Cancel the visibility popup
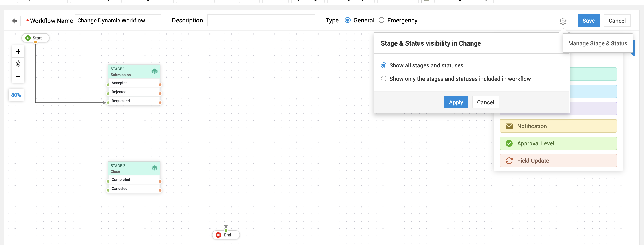Image resolution: width=644 pixels, height=245 pixels. coord(485,102)
